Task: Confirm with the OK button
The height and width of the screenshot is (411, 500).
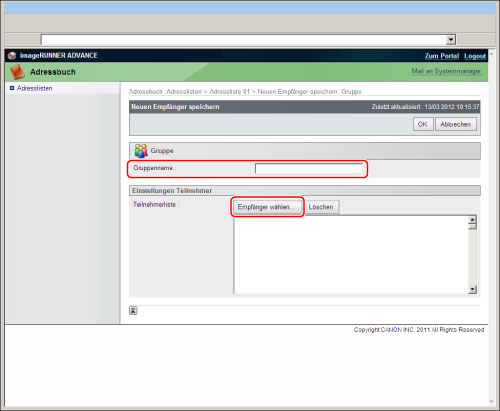Action: 423,124
